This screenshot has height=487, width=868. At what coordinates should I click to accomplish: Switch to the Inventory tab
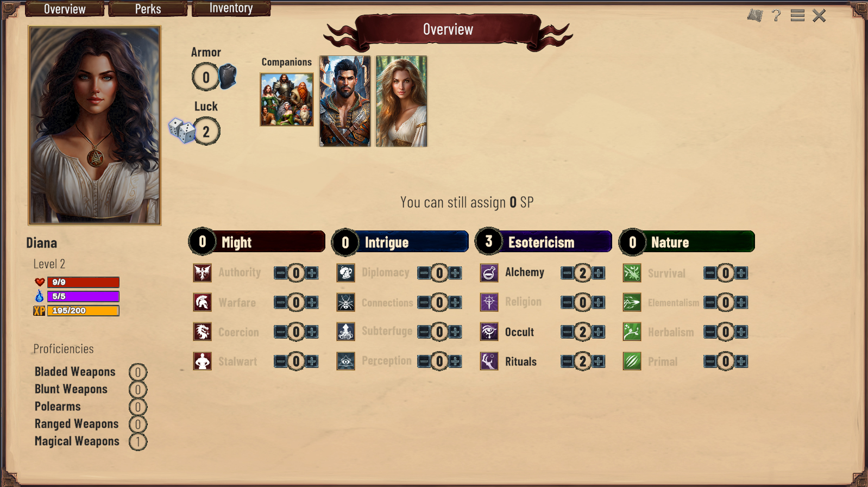[231, 8]
